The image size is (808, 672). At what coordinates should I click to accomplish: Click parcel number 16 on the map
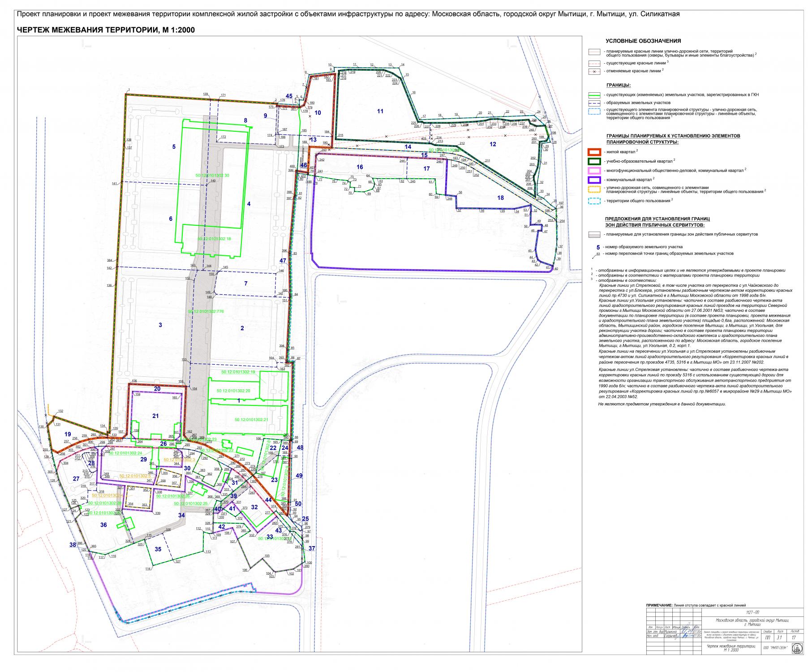(360, 167)
